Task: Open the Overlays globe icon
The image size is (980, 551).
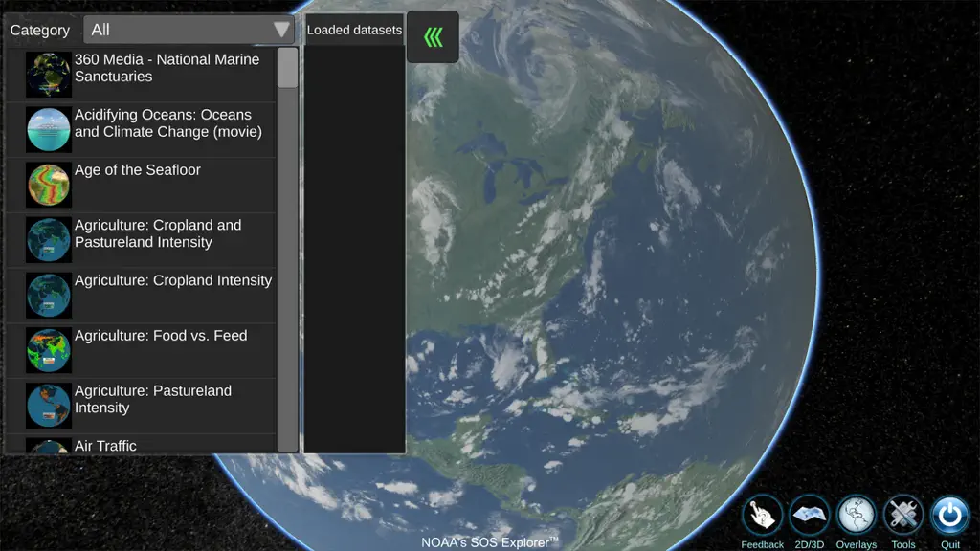Action: [x=856, y=516]
